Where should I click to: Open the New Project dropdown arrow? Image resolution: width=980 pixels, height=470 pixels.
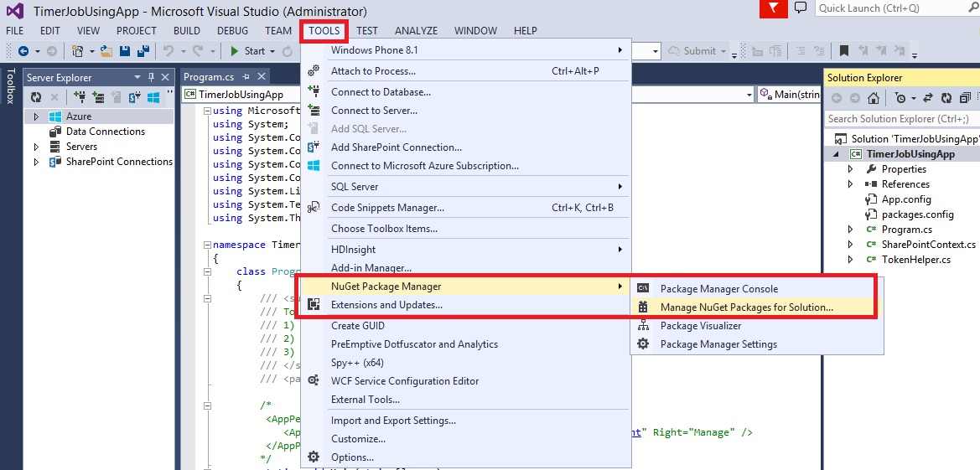click(x=92, y=51)
